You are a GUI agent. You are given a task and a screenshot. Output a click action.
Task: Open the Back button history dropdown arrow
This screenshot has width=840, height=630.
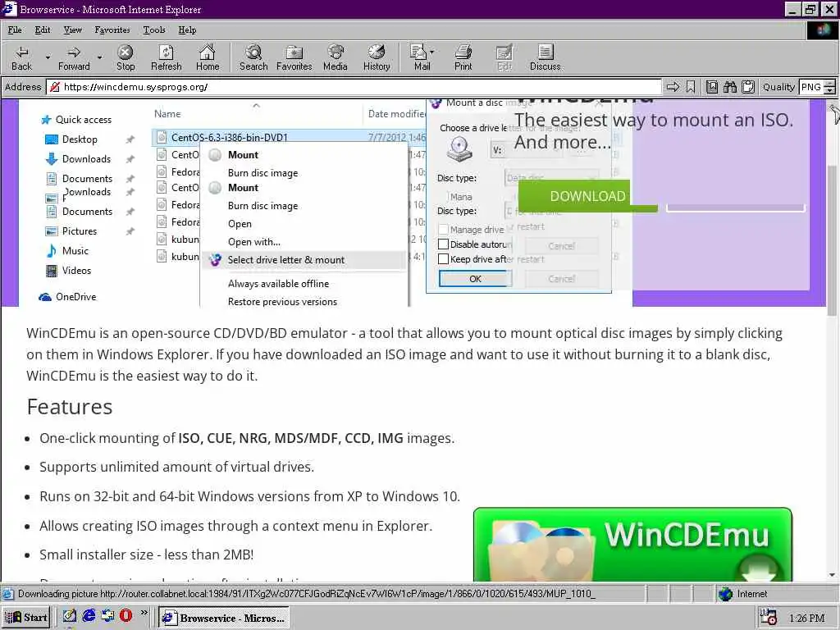(48, 57)
